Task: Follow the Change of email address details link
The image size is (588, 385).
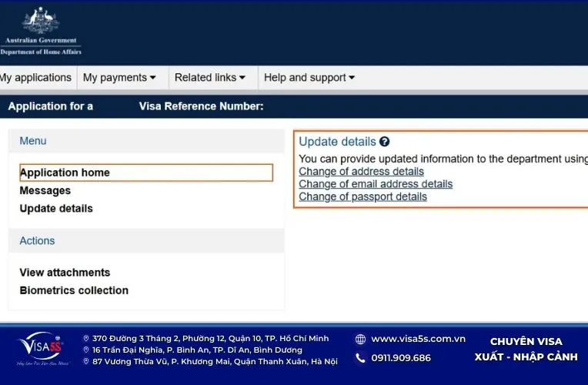Action: click(376, 184)
